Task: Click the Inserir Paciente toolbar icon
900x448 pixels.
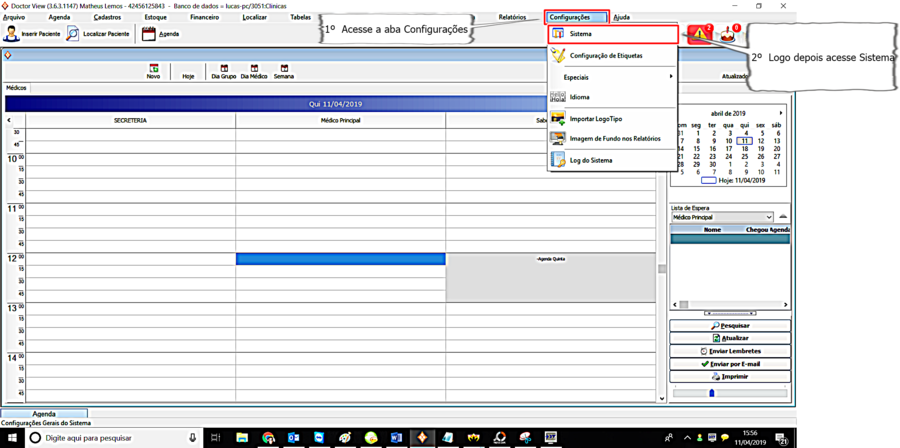Action: point(12,34)
